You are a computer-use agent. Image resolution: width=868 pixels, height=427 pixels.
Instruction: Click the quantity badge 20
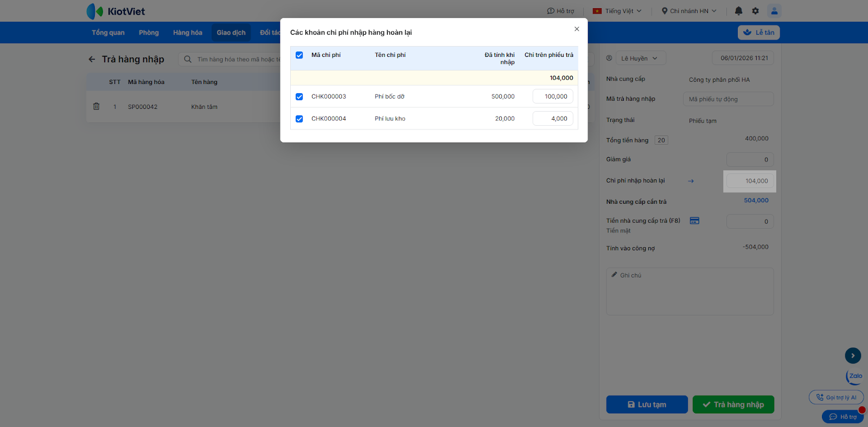coord(661,140)
